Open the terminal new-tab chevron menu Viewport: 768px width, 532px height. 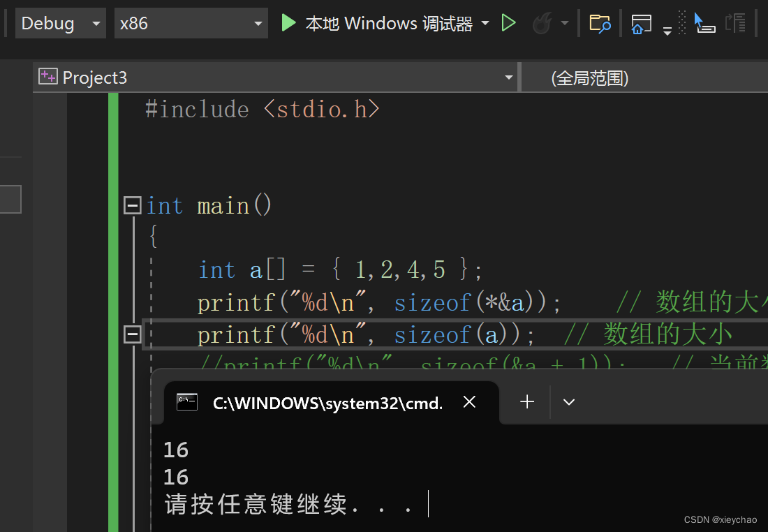[x=568, y=402]
